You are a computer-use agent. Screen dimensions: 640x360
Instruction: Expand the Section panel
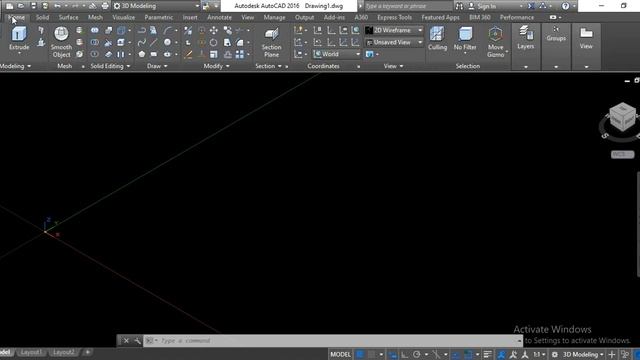268,66
